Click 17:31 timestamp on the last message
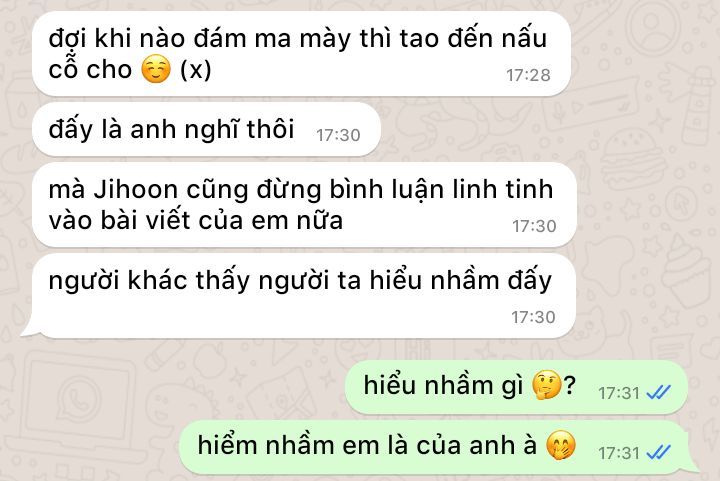The height and width of the screenshot is (481, 720). pyautogui.click(x=619, y=453)
